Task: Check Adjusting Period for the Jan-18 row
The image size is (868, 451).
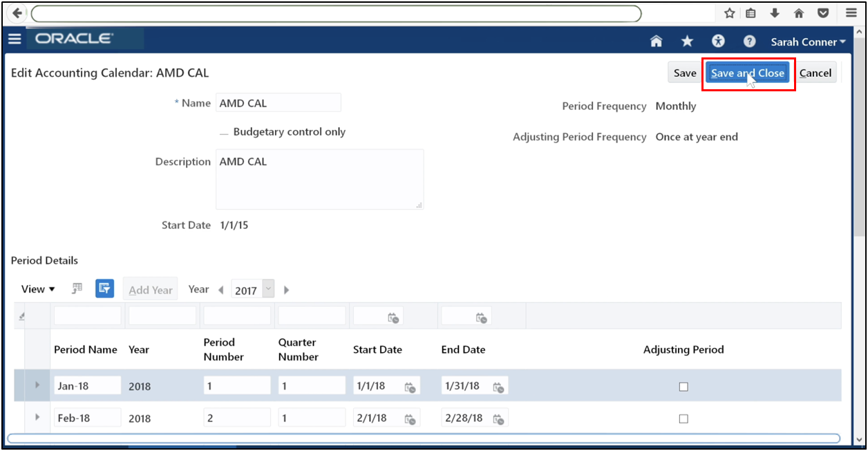Action: [x=683, y=387]
